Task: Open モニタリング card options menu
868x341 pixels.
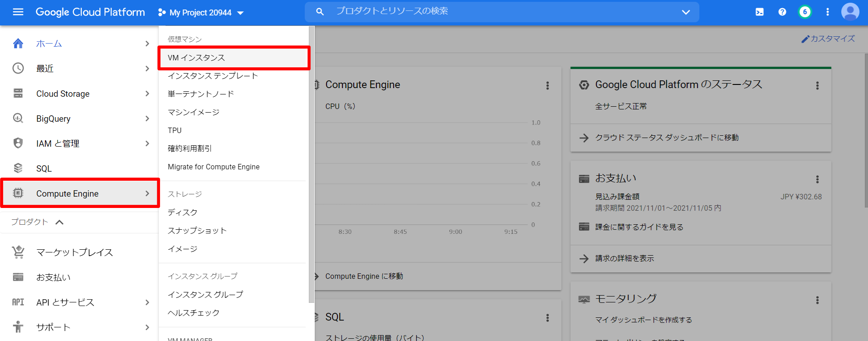Action: click(818, 300)
